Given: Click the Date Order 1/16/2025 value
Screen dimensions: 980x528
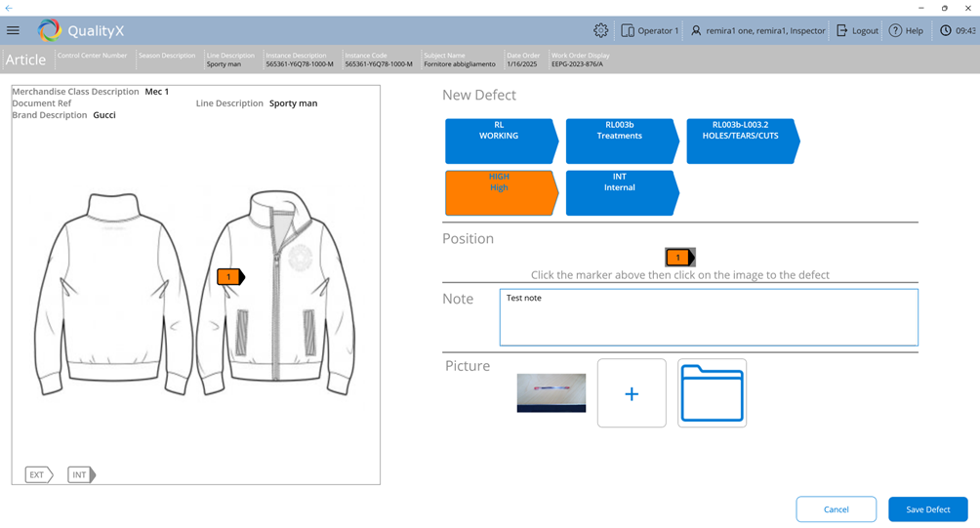Looking at the screenshot, I should pyautogui.click(x=522, y=63).
